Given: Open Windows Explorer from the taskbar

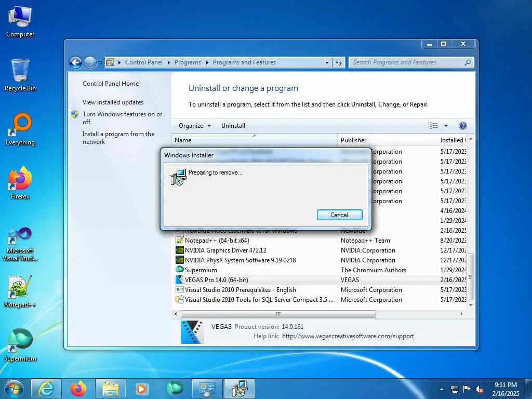Looking at the screenshot, I should [111, 389].
